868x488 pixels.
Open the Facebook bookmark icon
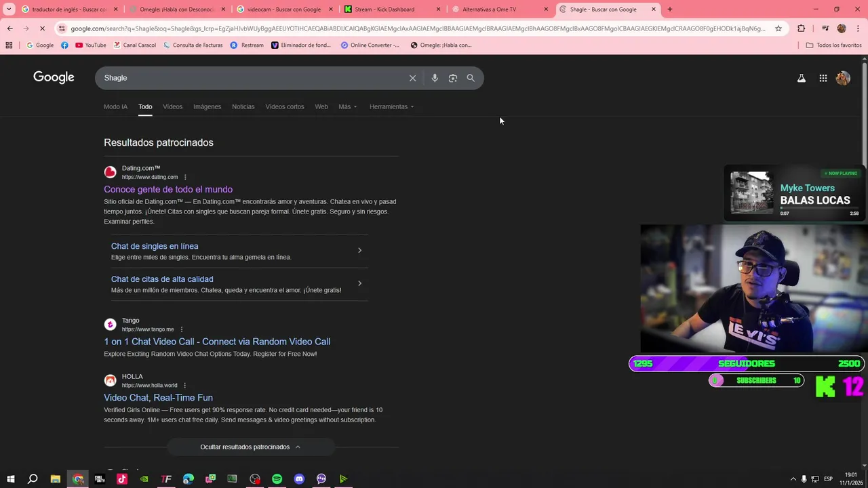[64, 45]
